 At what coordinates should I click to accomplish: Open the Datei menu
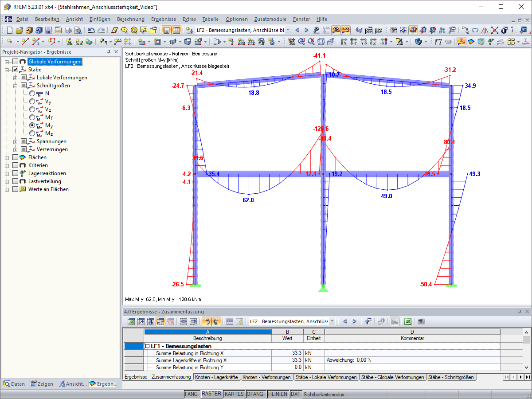[22, 19]
